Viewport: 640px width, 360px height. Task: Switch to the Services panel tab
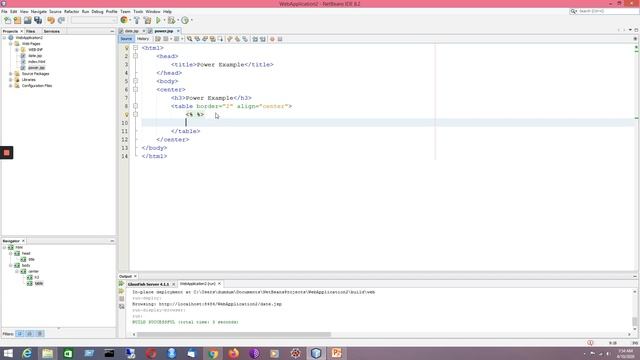[x=51, y=31]
